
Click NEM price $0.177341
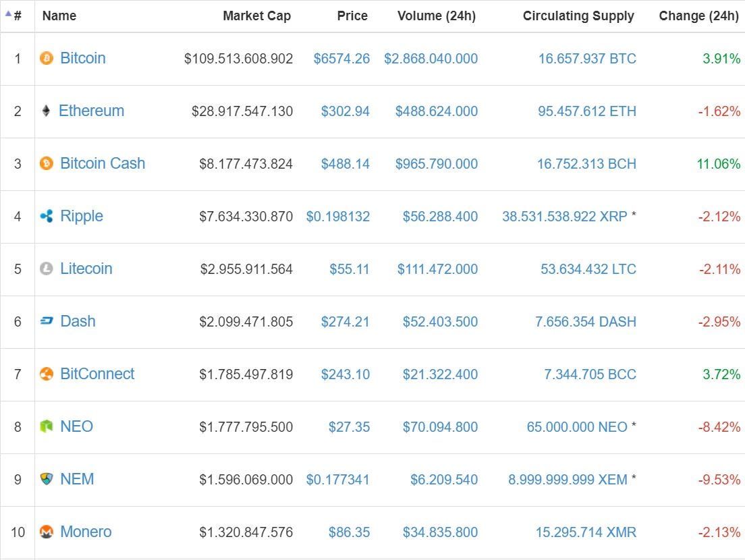pyautogui.click(x=338, y=480)
